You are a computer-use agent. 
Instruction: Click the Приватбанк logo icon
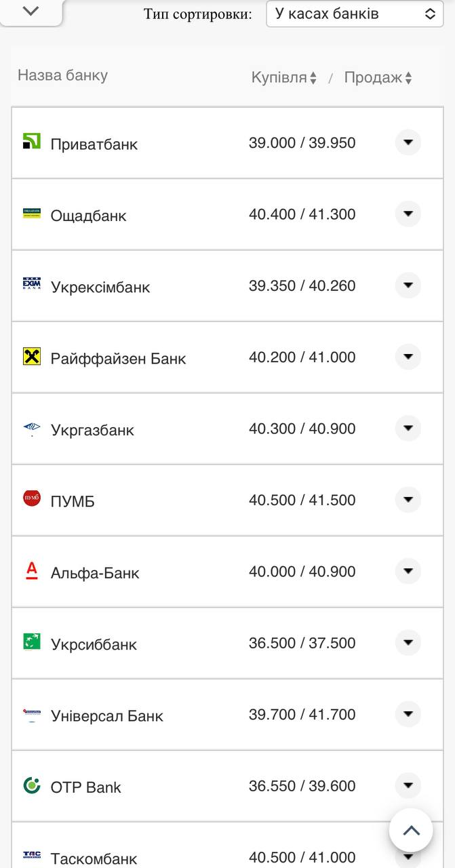(x=32, y=141)
